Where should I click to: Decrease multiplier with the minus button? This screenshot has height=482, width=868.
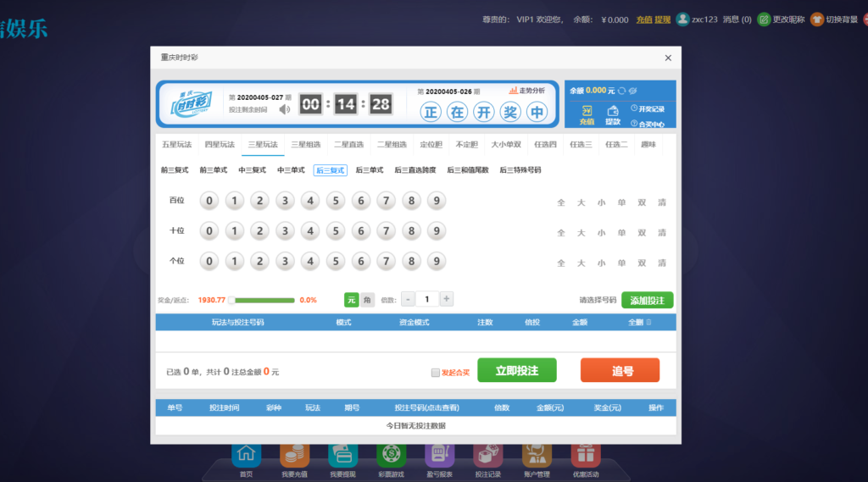click(x=409, y=299)
